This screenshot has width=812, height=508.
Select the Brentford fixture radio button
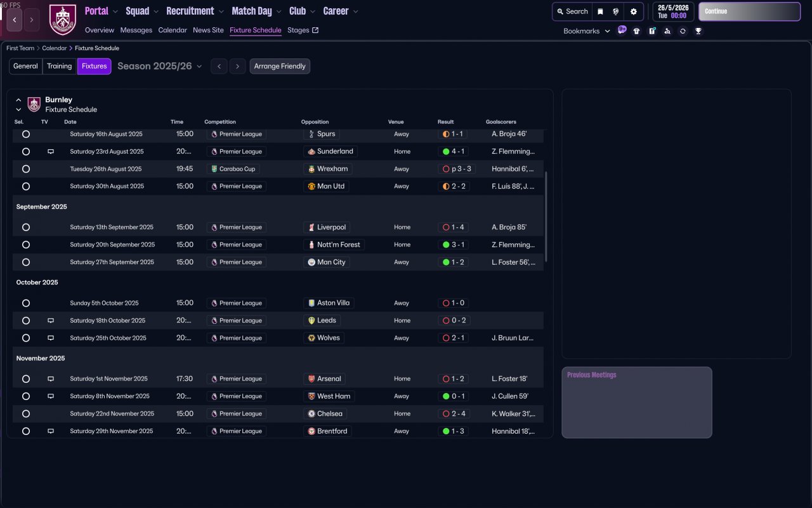(x=26, y=431)
